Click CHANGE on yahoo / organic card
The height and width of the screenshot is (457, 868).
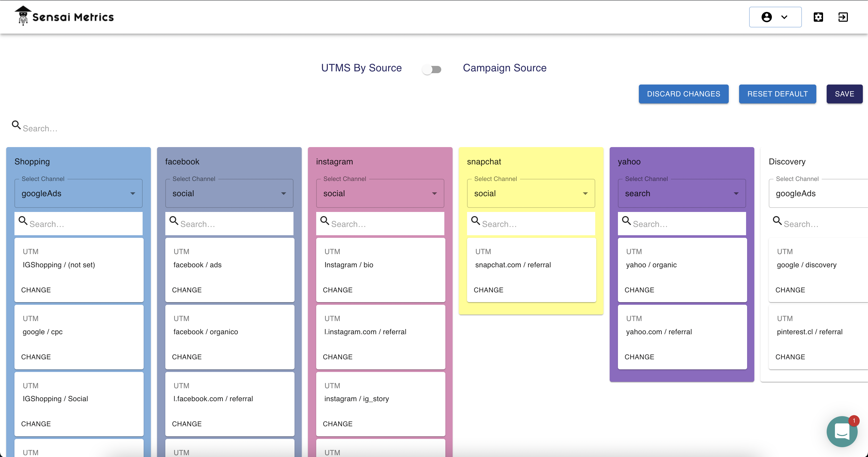(x=639, y=290)
